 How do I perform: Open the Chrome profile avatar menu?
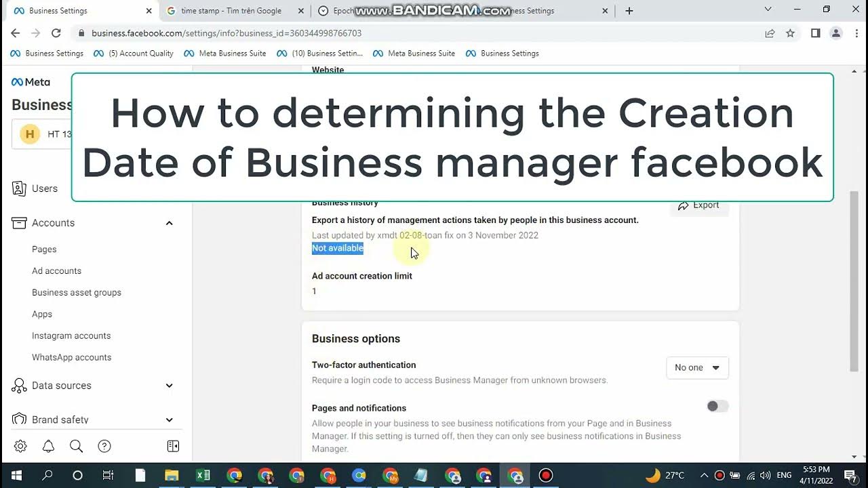point(836,33)
